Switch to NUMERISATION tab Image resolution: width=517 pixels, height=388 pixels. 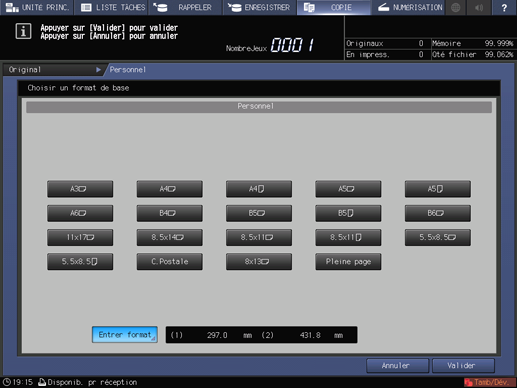pos(409,7)
